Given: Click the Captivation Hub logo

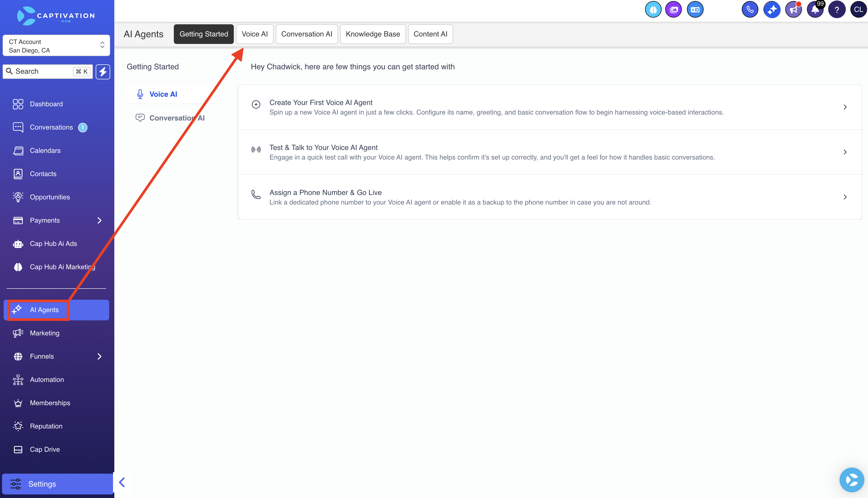Looking at the screenshot, I should (x=56, y=16).
